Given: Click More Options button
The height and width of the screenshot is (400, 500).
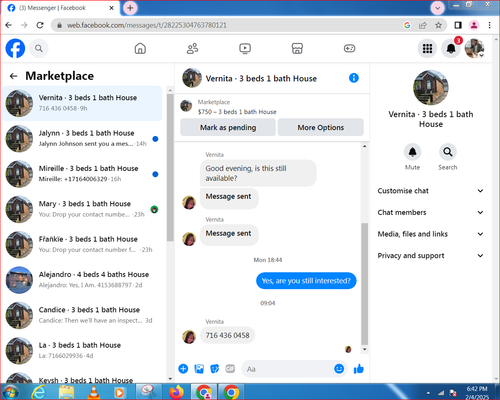Looking at the screenshot, I should pos(321,127).
